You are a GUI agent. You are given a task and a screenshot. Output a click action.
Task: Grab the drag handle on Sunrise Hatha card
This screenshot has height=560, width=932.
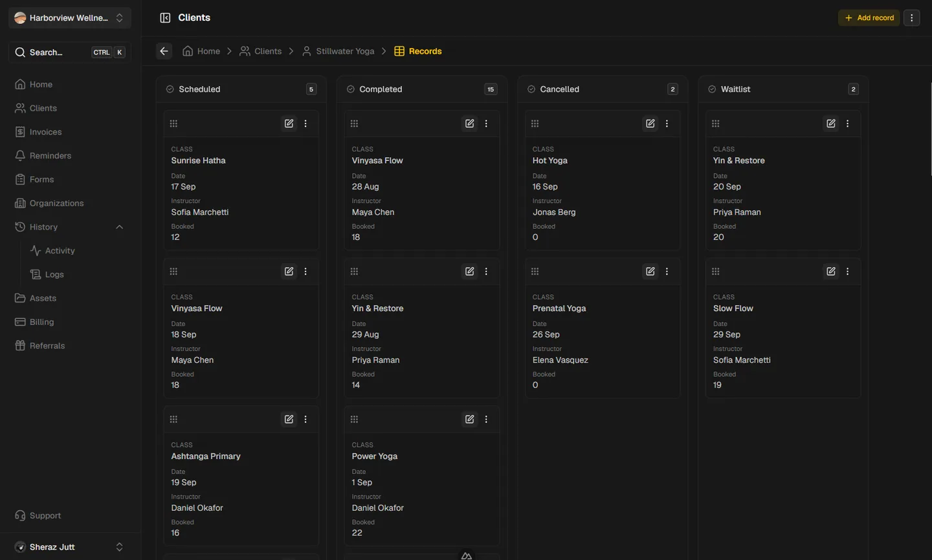[x=173, y=124]
